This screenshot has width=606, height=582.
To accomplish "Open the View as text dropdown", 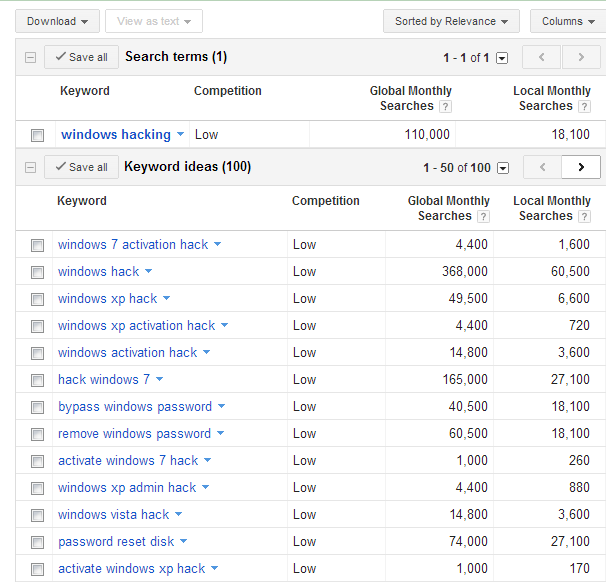I will [x=154, y=21].
